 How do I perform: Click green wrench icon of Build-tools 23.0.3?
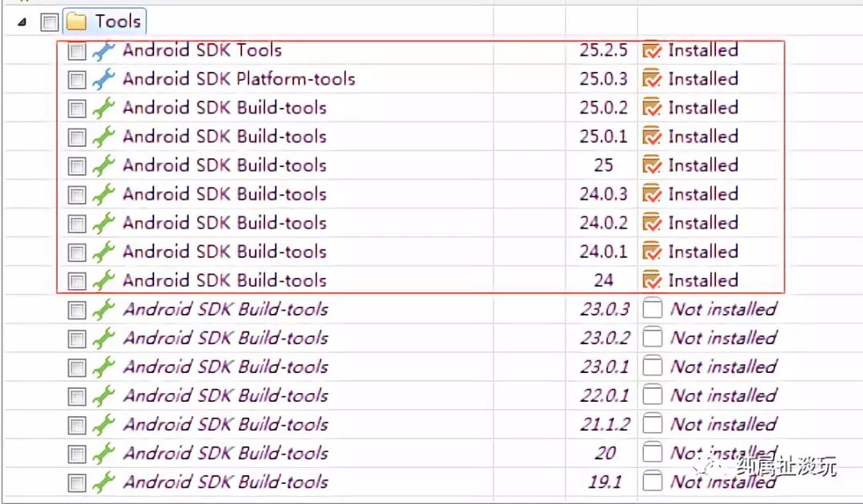pos(103,310)
